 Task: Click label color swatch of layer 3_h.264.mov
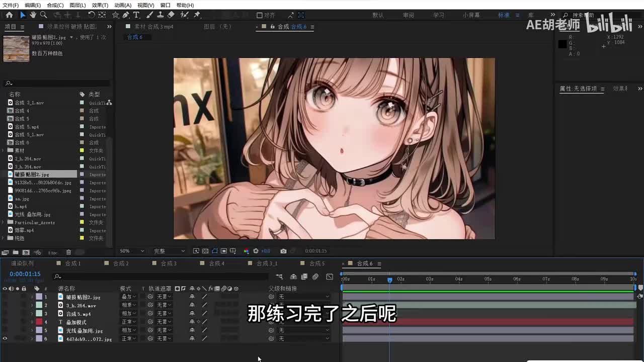pyautogui.click(x=39, y=305)
